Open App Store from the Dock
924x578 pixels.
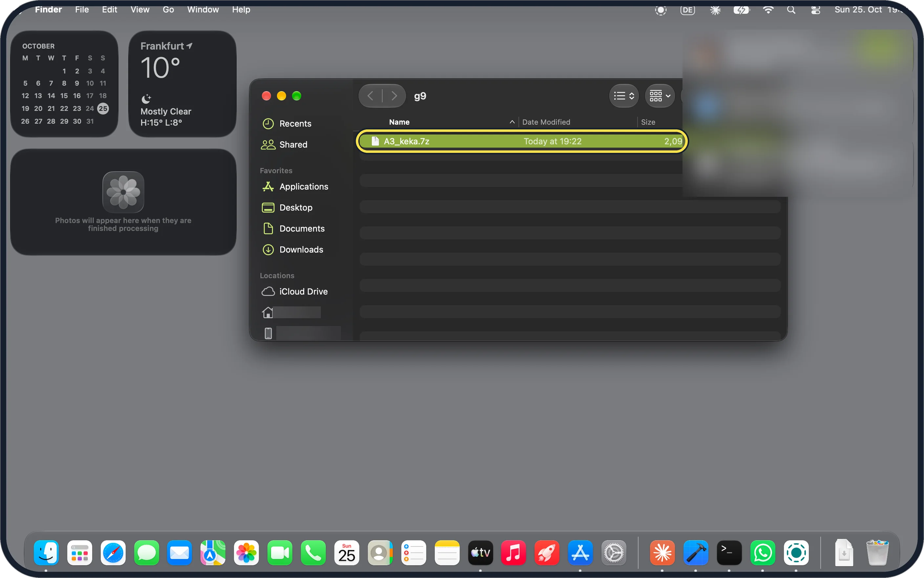pyautogui.click(x=580, y=552)
